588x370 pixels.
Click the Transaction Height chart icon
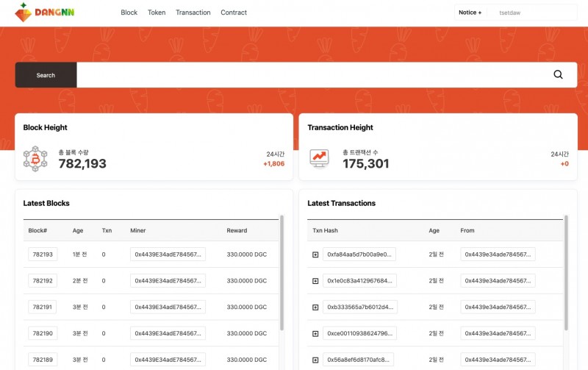coord(319,158)
